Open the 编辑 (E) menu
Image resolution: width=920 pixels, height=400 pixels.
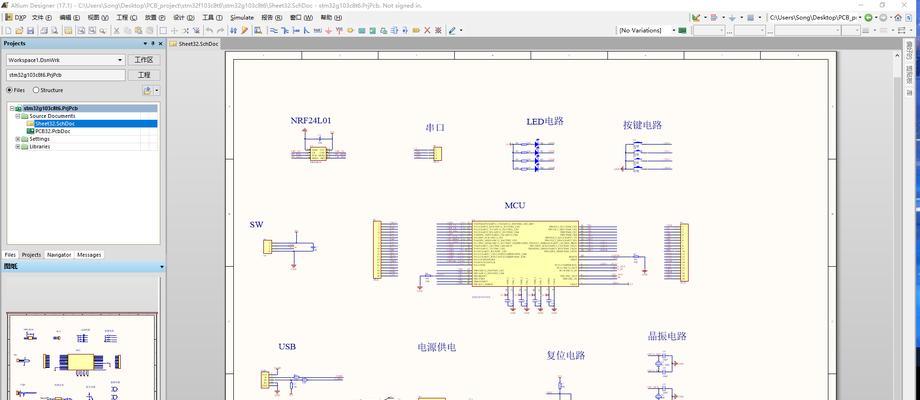[x=69, y=17]
